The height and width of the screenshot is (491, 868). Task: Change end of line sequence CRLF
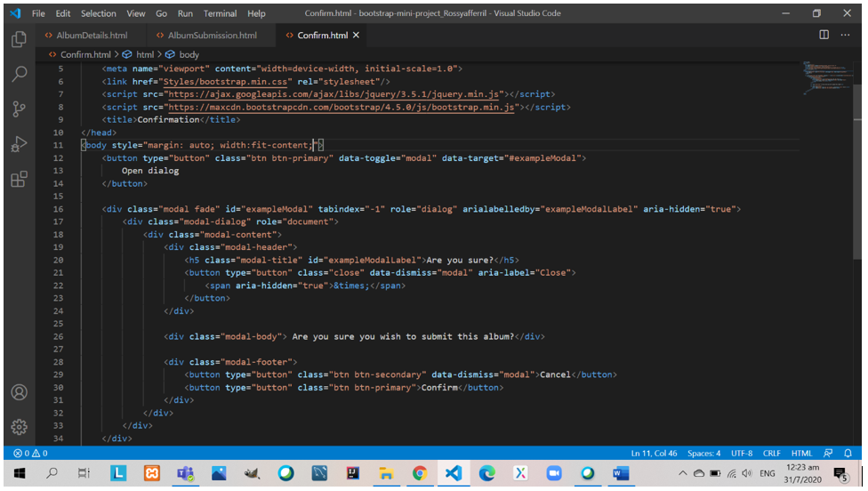coord(771,453)
